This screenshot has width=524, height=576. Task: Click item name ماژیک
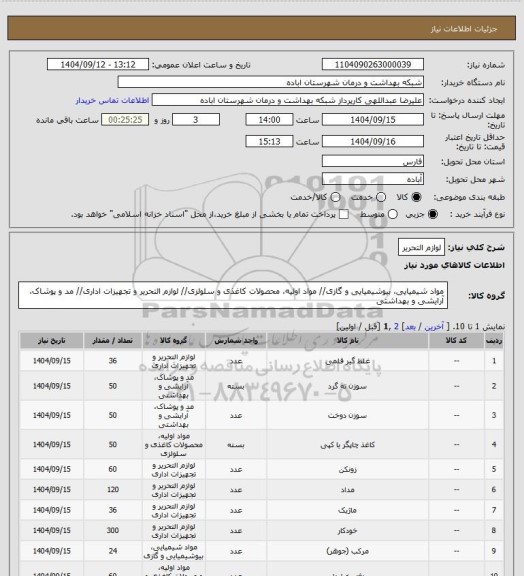click(x=348, y=510)
